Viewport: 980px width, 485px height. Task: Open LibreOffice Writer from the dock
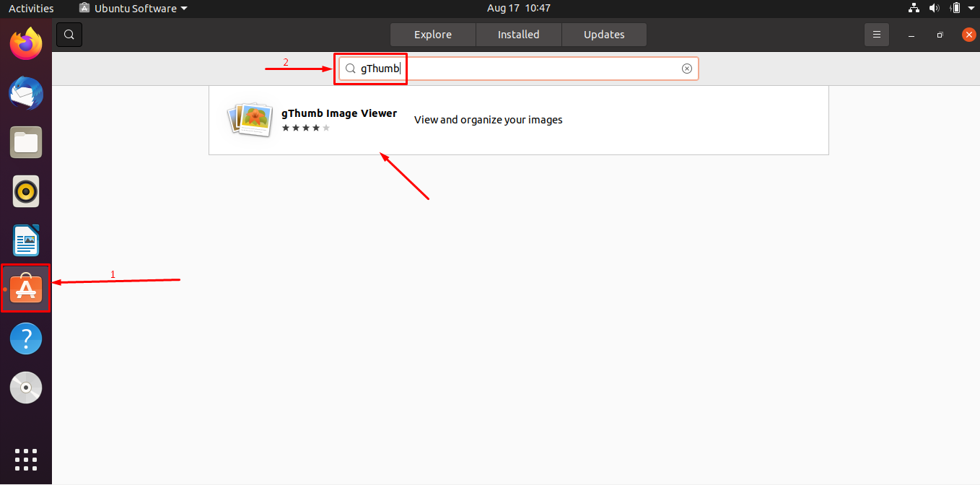pyautogui.click(x=26, y=240)
